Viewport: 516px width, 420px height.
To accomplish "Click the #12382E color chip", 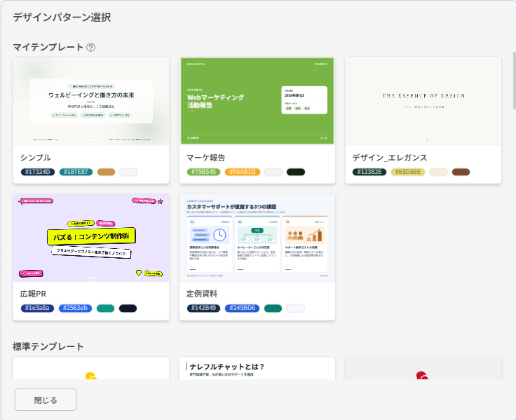I will (369, 172).
